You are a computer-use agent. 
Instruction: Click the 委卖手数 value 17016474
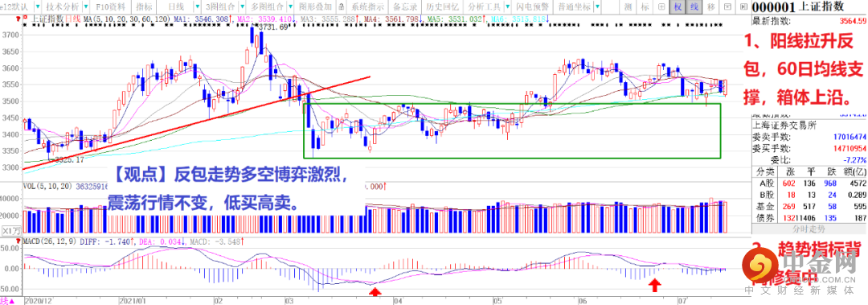pos(850,137)
